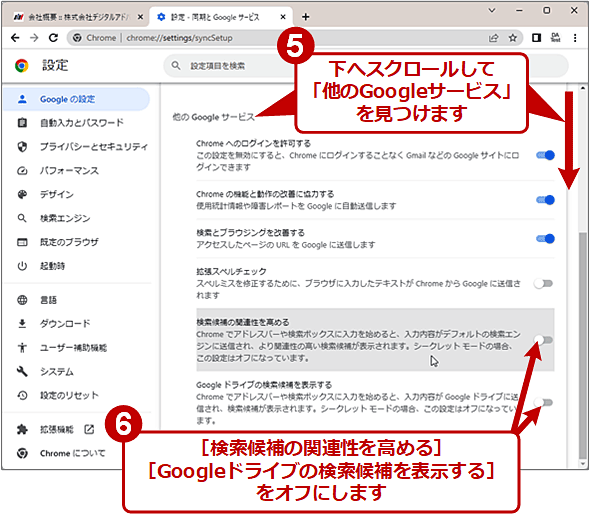590x518 pixels.
Task: Click the 他の Google サービス section heading
Action: [x=213, y=117]
